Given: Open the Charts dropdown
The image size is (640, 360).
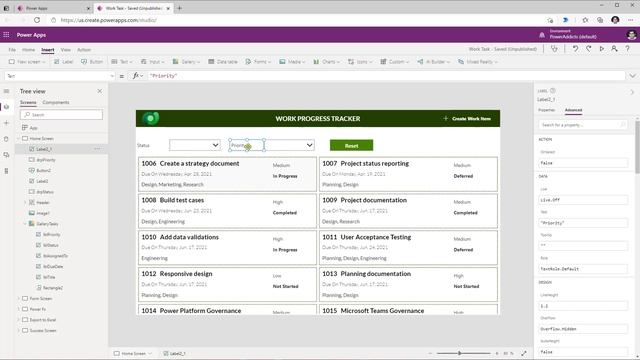Looking at the screenshot, I should [x=327, y=62].
